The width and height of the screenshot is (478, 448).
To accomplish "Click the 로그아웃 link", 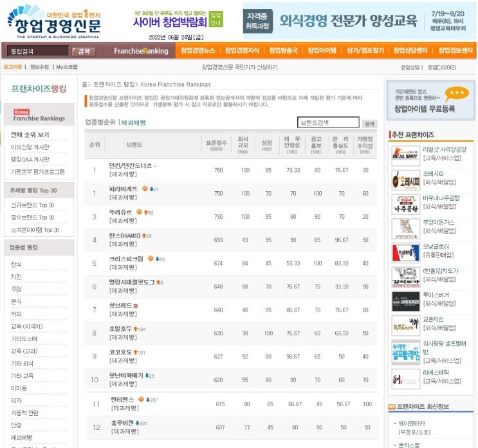I will (13, 67).
